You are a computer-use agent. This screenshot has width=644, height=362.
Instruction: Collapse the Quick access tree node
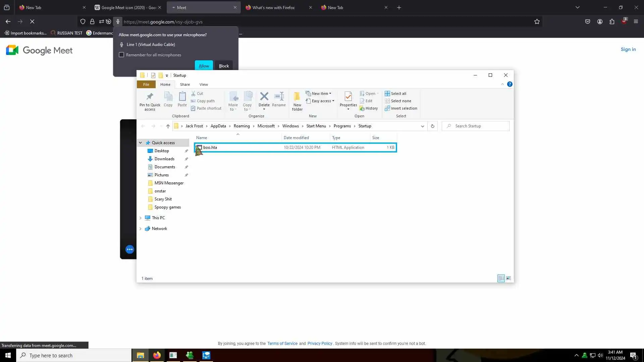pos(141,143)
